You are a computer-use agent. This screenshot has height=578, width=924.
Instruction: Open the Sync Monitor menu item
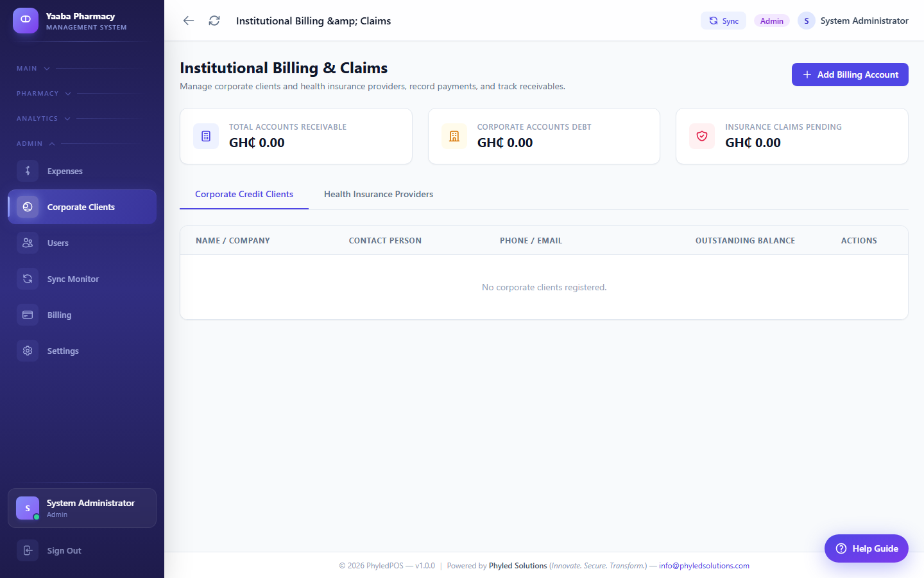(82, 279)
